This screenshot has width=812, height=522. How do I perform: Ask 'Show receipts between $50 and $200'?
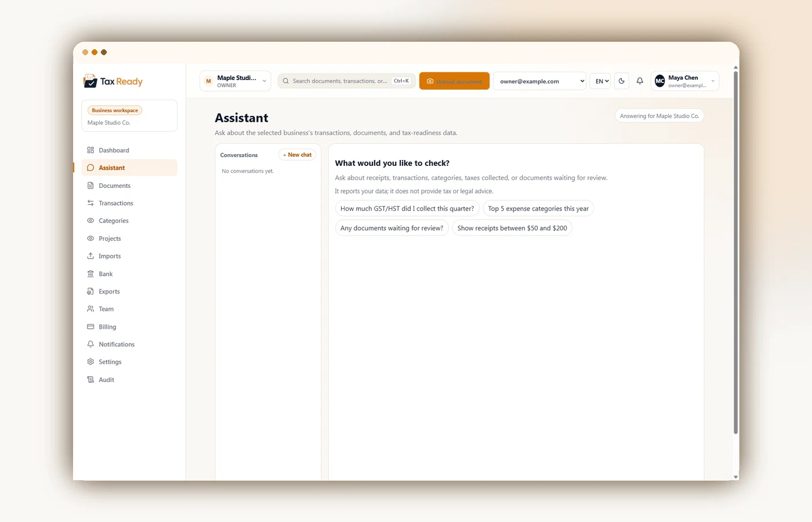pyautogui.click(x=512, y=228)
